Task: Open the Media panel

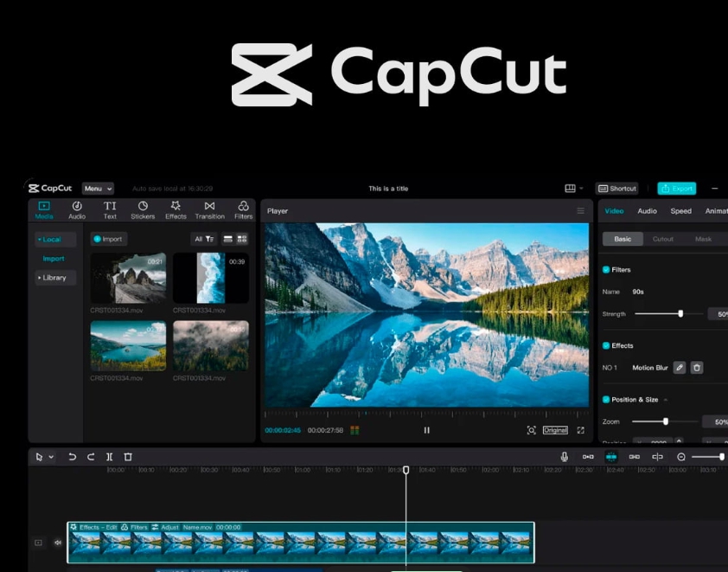Action: click(44, 210)
